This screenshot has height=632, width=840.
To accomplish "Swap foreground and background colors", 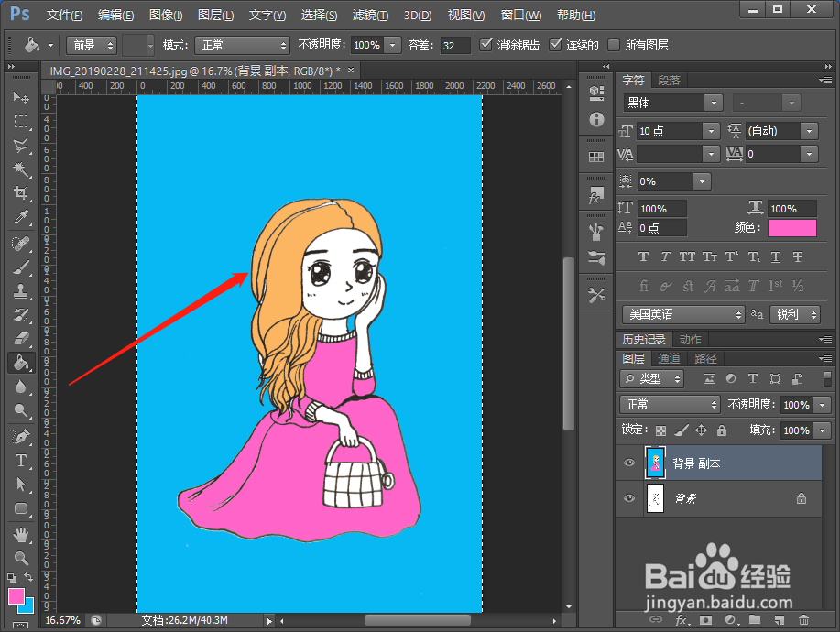I will point(28,577).
